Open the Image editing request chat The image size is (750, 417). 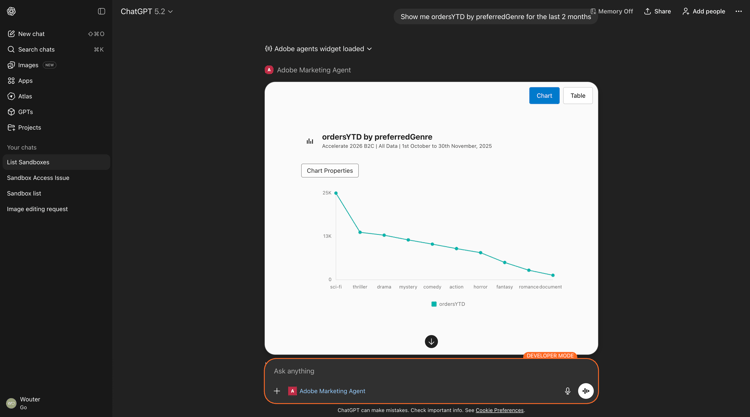pos(56,209)
